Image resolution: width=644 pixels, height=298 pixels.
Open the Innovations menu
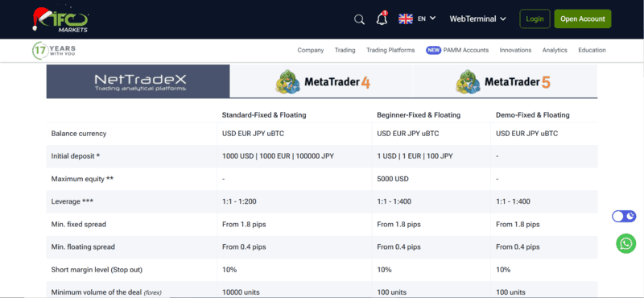pos(515,50)
